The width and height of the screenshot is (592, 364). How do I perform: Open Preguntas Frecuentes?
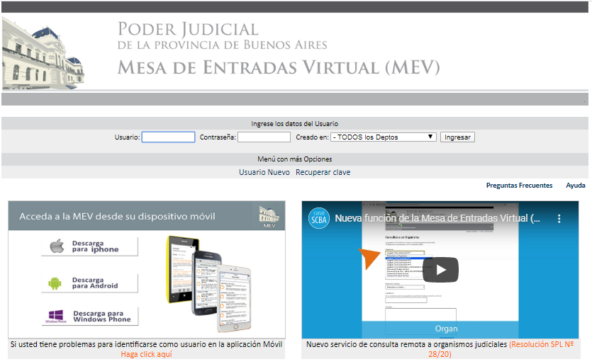click(519, 186)
